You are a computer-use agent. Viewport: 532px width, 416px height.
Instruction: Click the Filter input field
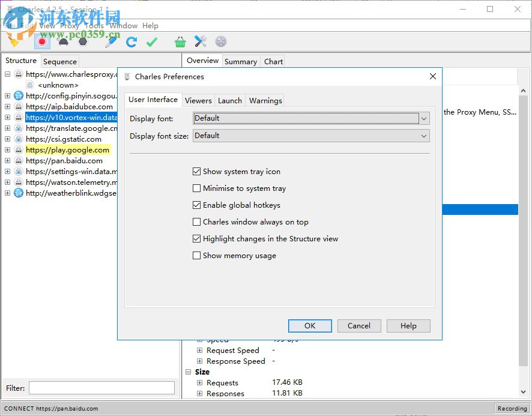pyautogui.click(x=101, y=388)
